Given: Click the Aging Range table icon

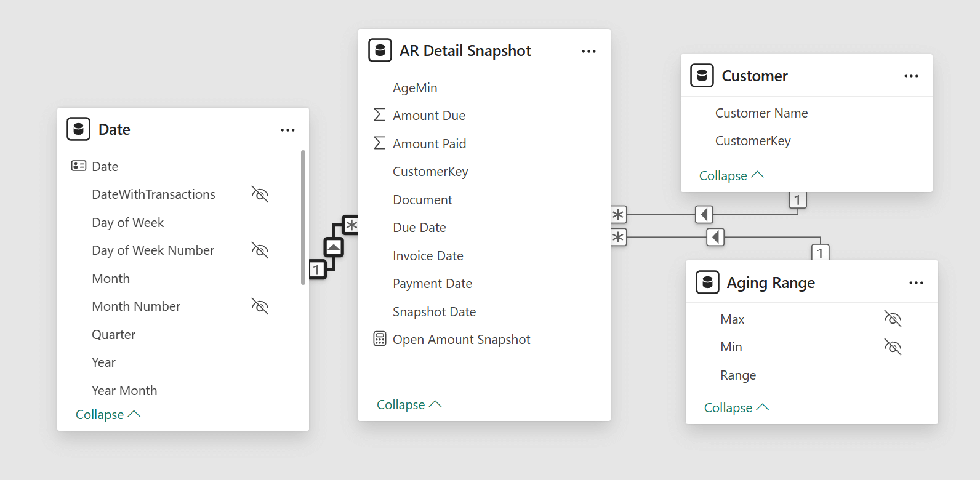Looking at the screenshot, I should tap(707, 282).
